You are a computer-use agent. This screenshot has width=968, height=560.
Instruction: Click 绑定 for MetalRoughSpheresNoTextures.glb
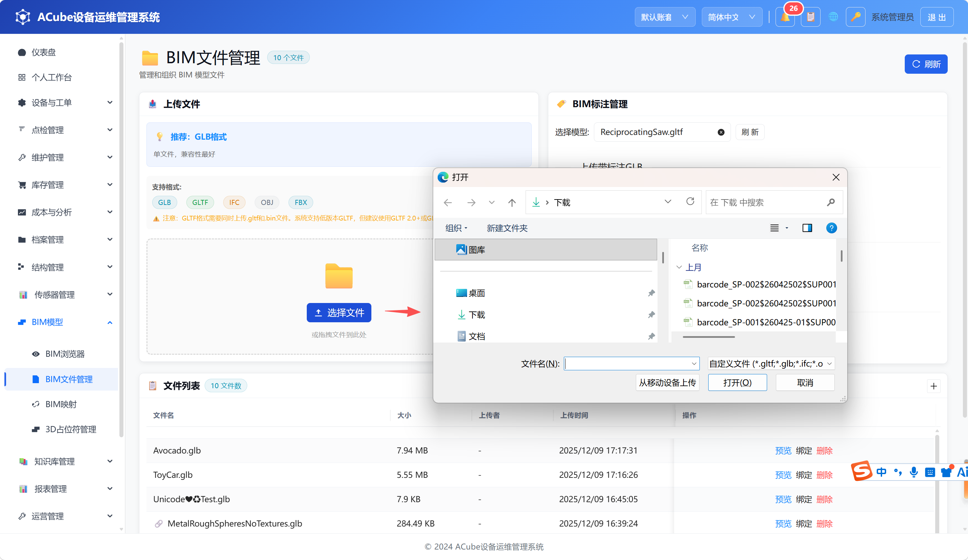804,523
